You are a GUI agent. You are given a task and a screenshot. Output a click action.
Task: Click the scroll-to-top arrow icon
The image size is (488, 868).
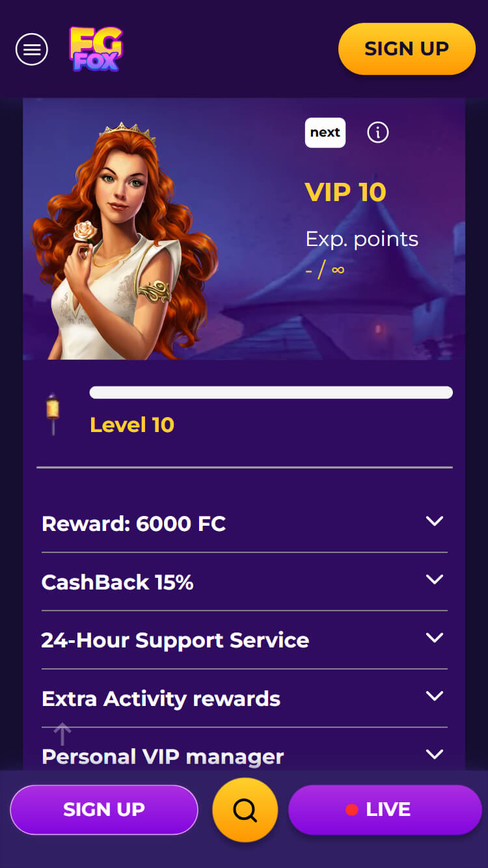(62, 734)
